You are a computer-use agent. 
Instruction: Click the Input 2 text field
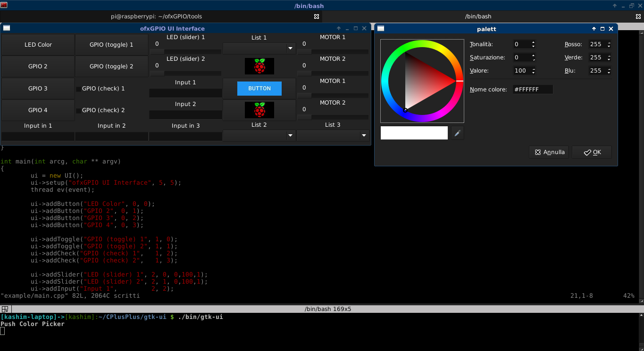click(x=185, y=115)
